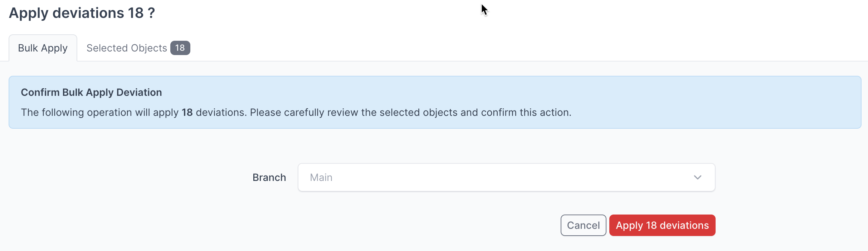
Task: Select the dialog title Apply deviations 18
Action: pyautogui.click(x=81, y=13)
